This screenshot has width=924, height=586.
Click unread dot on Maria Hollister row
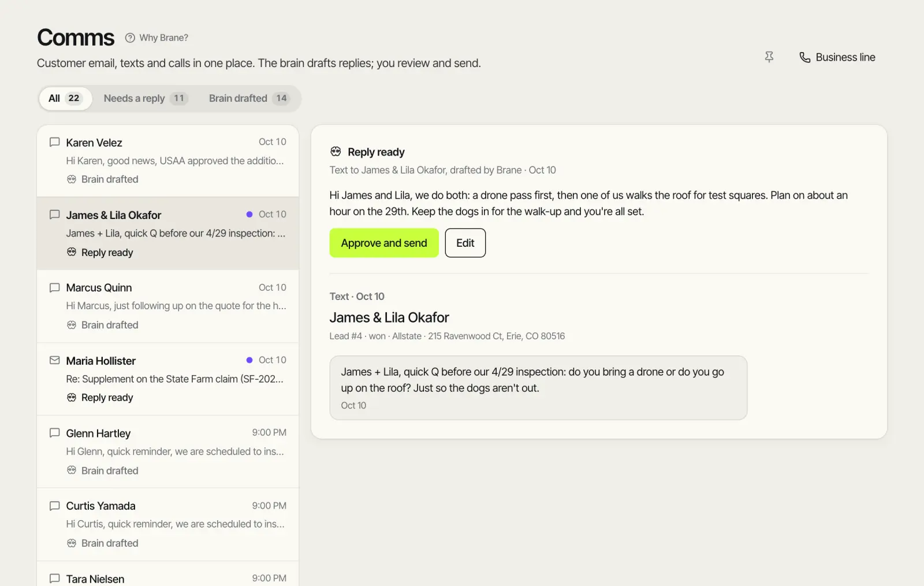(249, 359)
